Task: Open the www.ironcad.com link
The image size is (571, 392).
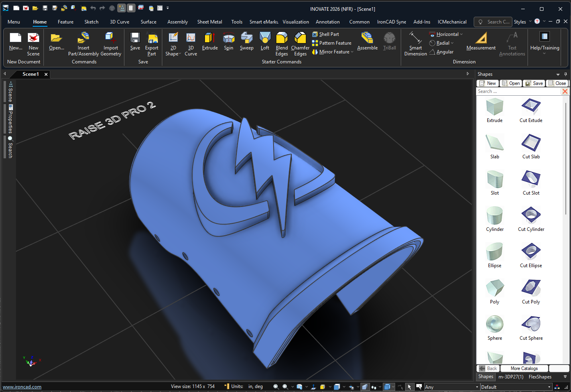Action: coord(22,387)
